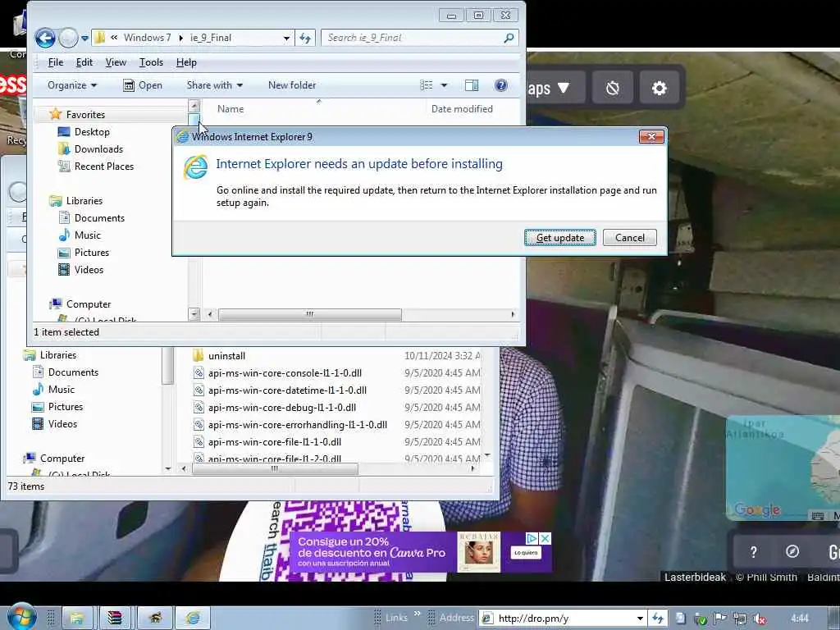This screenshot has height=630, width=840.
Task: Click the Back arrow in ie_9_Final window
Action: click(45, 38)
